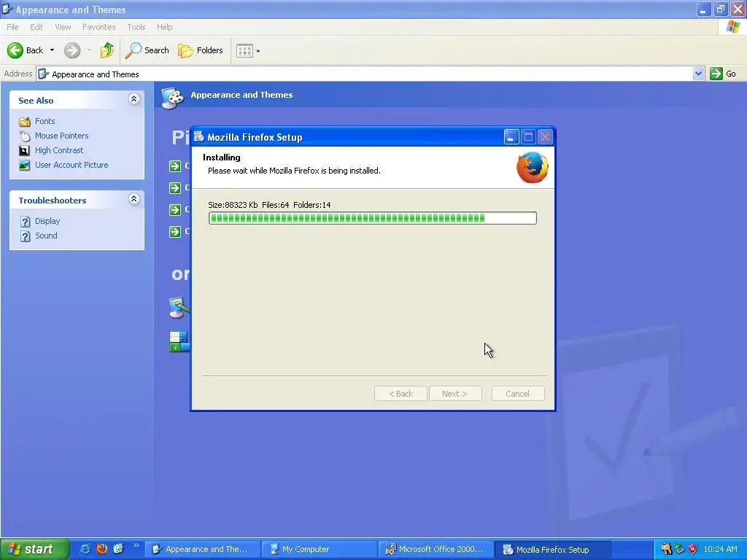Click "Size:88323 Kb Files:64 Folders:14" text

point(269,205)
